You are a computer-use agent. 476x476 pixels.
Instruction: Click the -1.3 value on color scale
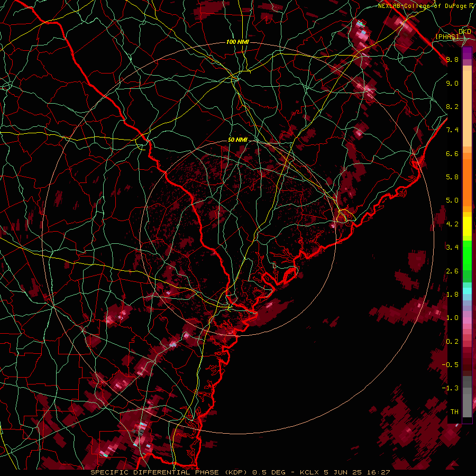point(450,388)
